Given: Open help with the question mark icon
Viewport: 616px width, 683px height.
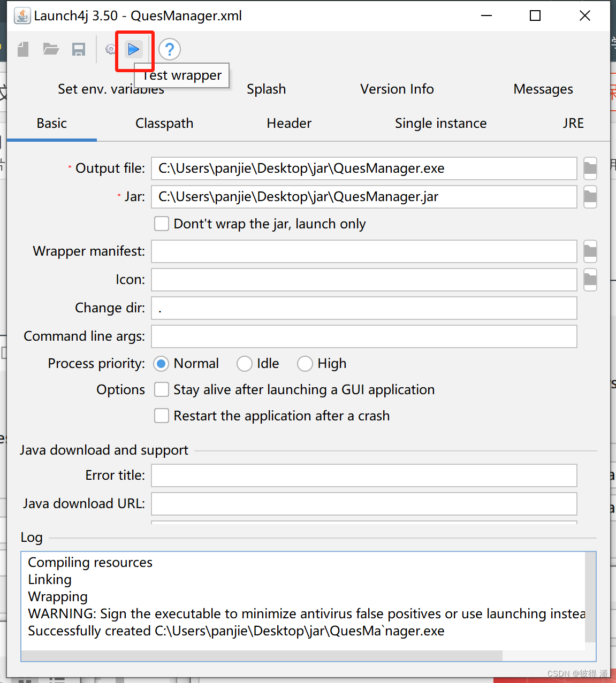Looking at the screenshot, I should 170,49.
